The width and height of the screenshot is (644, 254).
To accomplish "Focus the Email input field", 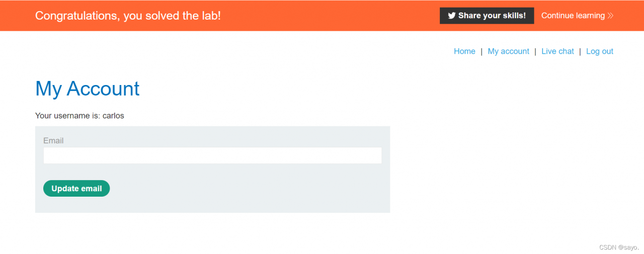I will (212, 155).
